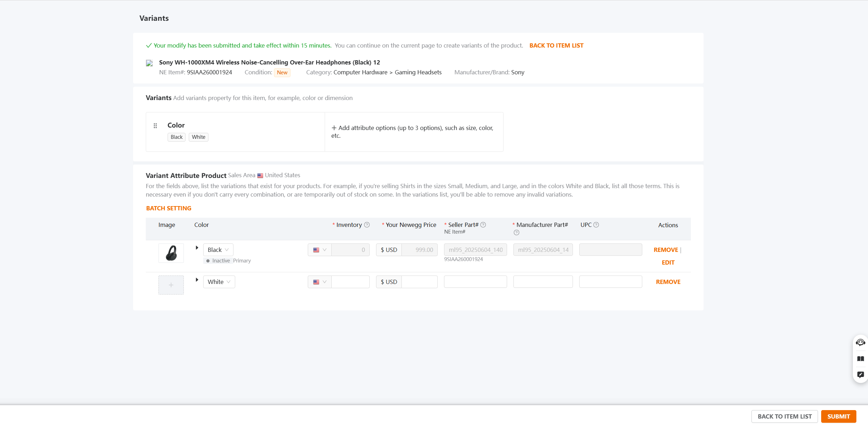Click Manufacturer Part# help question icon

pos(516,233)
